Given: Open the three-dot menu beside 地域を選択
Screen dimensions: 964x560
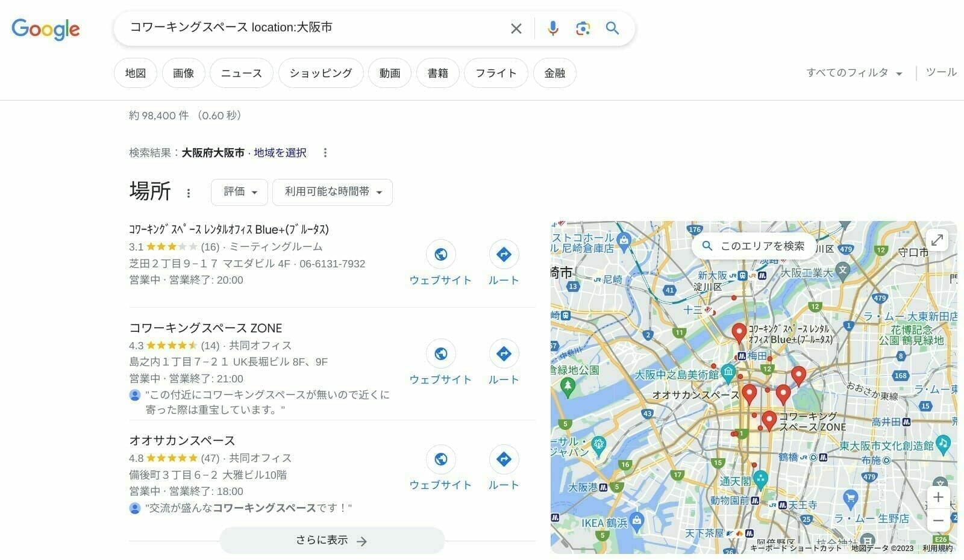Looking at the screenshot, I should [325, 153].
